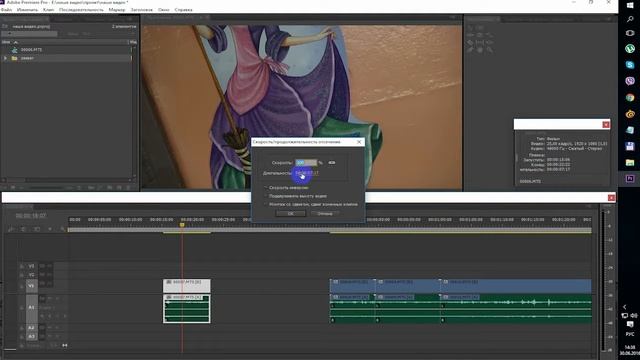This screenshot has width=640, height=360.
Task: Select the Slip tool
Action: click(x=480, y=42)
